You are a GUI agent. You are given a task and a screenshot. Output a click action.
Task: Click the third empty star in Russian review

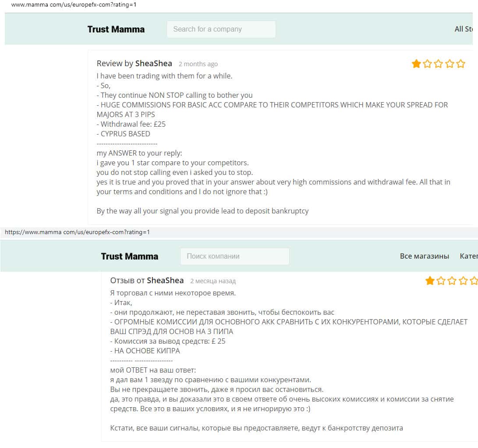point(452,281)
